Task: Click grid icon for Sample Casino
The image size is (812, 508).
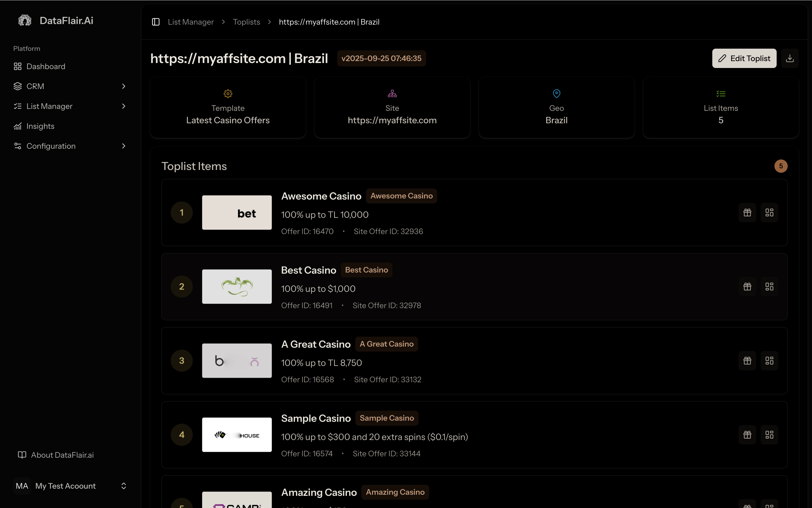Action: click(x=769, y=435)
